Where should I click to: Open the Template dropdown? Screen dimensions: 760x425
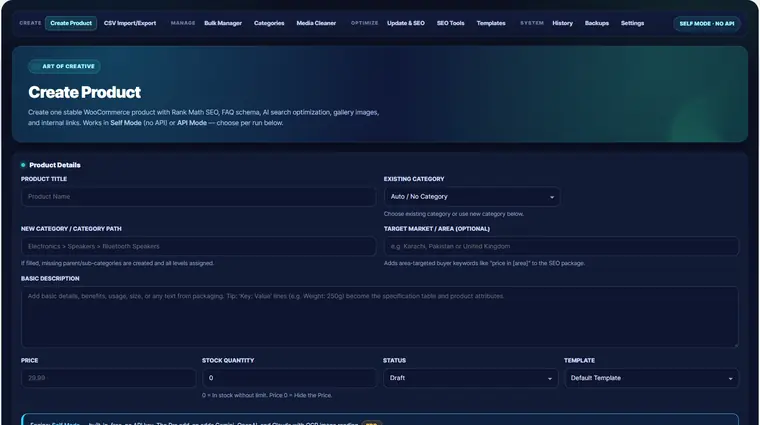[651, 378]
